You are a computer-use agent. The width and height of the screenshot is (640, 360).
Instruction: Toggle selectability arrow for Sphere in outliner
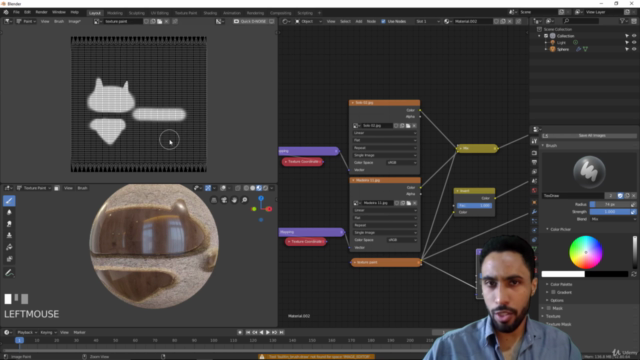[x=627, y=49]
